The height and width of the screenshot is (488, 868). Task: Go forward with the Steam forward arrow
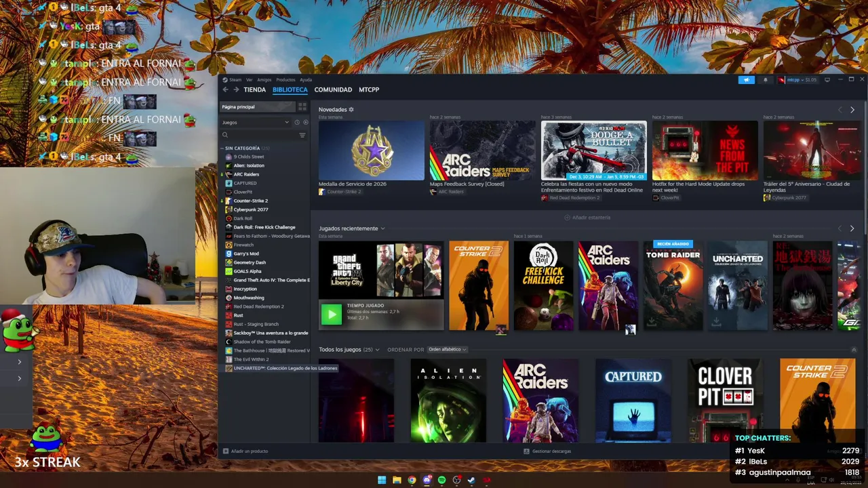[x=236, y=89]
